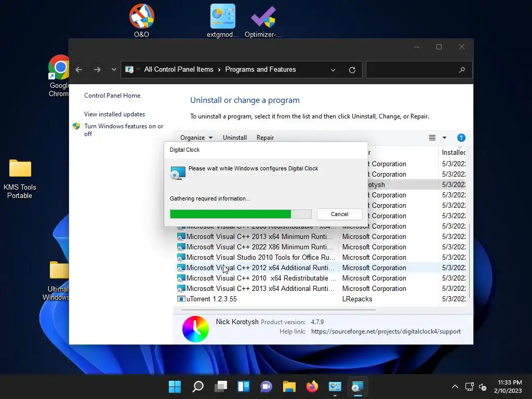Expand address bar history dropdown
532x399 pixels.
pos(333,70)
